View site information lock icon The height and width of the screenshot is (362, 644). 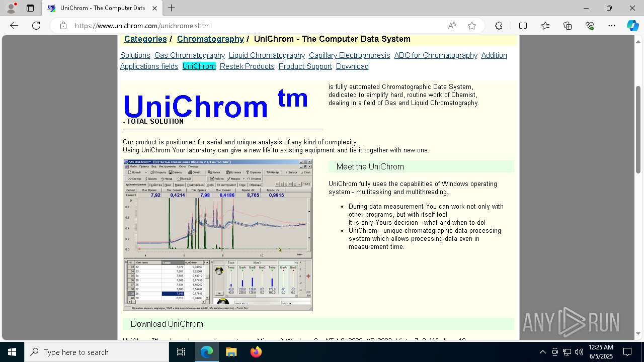(x=63, y=26)
